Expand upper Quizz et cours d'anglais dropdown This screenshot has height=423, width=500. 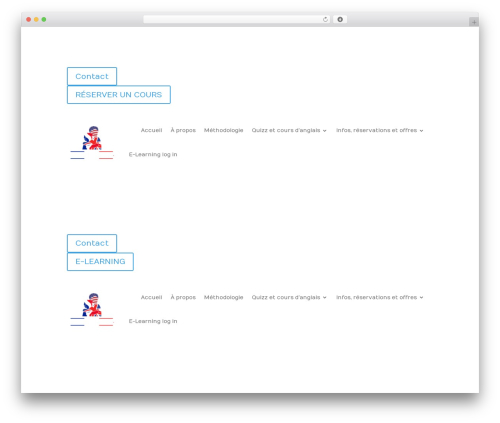click(x=289, y=130)
